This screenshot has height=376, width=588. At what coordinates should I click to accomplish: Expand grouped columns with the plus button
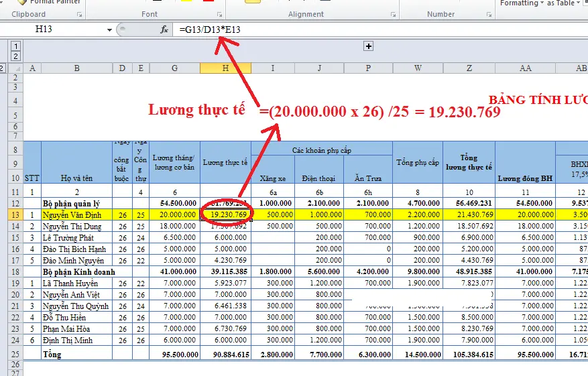pos(369,46)
